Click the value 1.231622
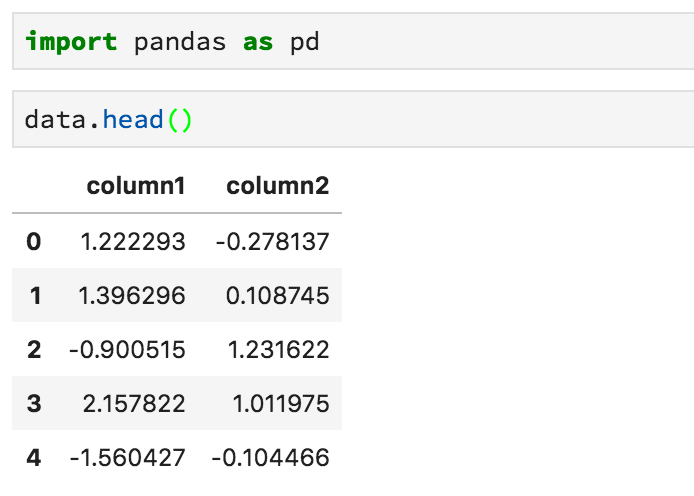This screenshot has height=496, width=694. (278, 350)
